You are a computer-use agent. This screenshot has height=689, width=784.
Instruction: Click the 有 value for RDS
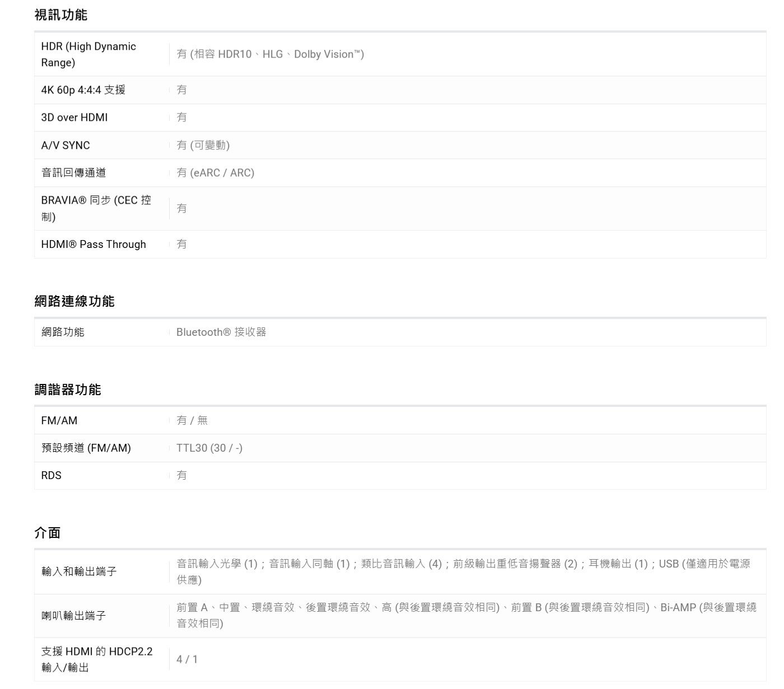click(x=181, y=475)
